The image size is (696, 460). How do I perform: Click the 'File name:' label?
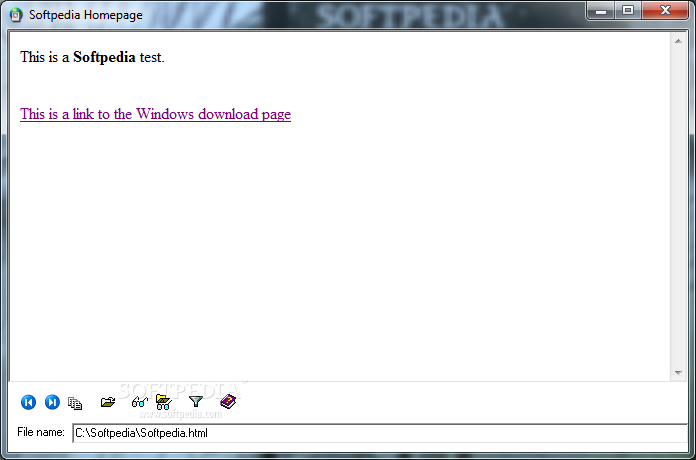point(41,432)
